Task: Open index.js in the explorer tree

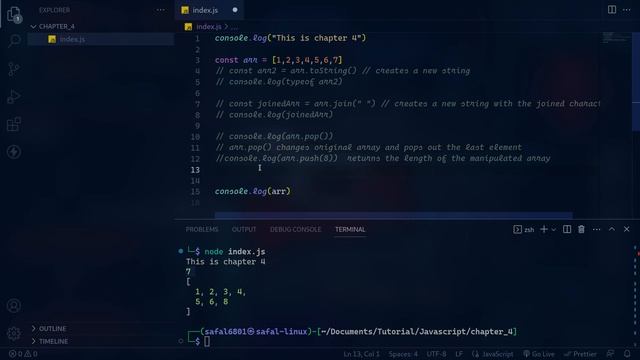Action: point(72,39)
